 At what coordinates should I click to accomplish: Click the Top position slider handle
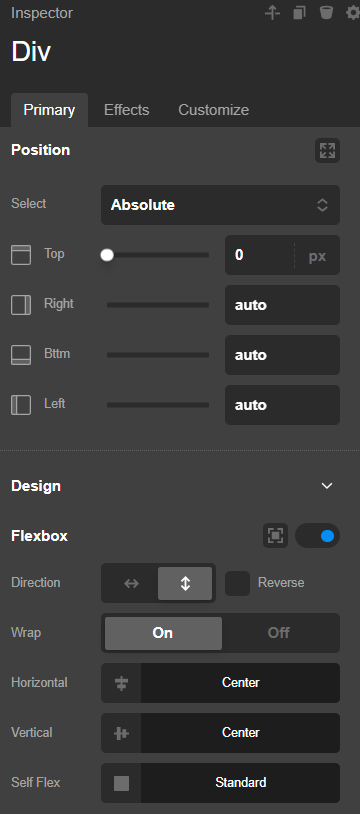tap(107, 255)
